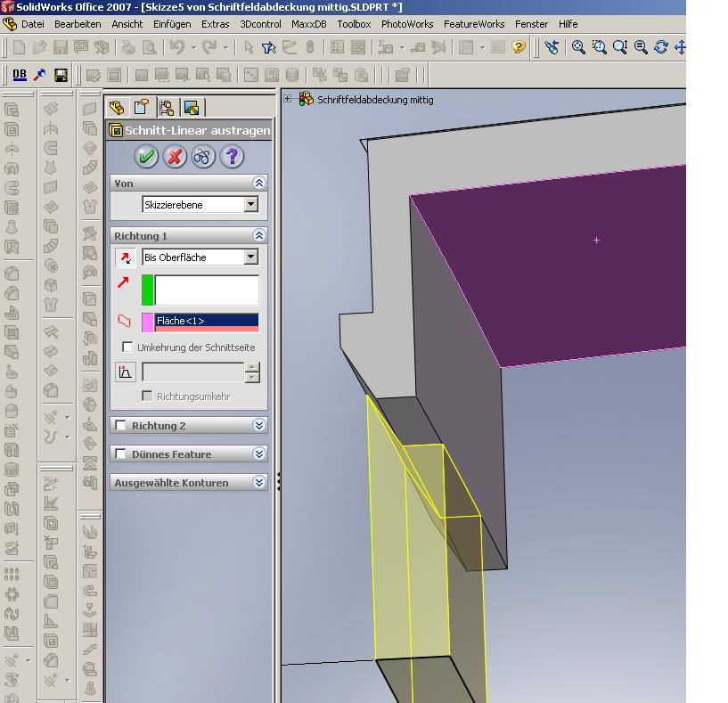Click the black and yellow floppy disk icon
The width and height of the screenshot is (728, 703).
(61, 75)
